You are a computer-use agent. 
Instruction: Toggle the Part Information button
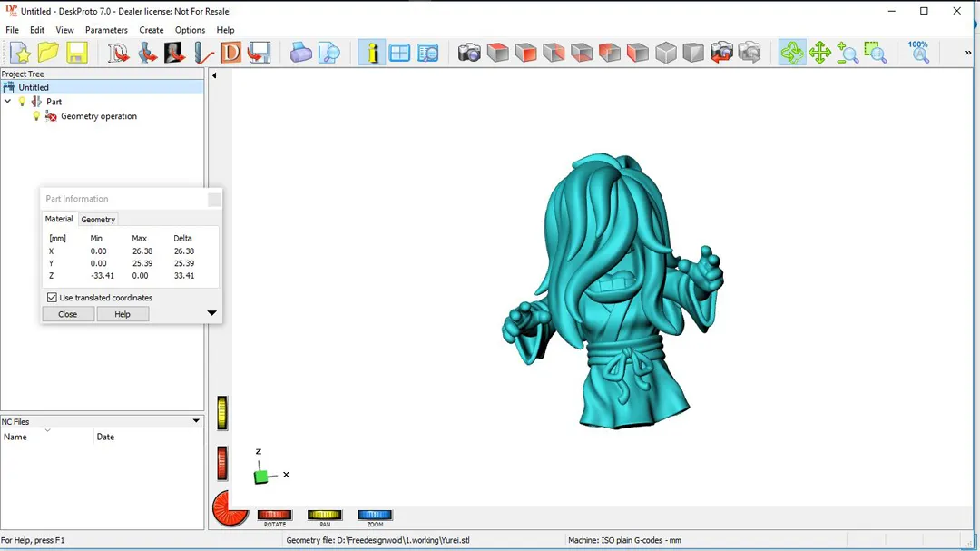pyautogui.click(x=371, y=53)
